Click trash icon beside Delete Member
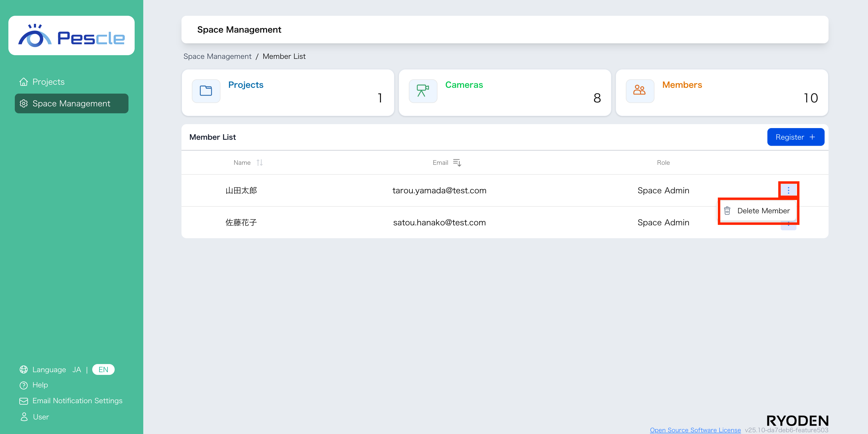Image resolution: width=868 pixels, height=434 pixels. pos(727,211)
